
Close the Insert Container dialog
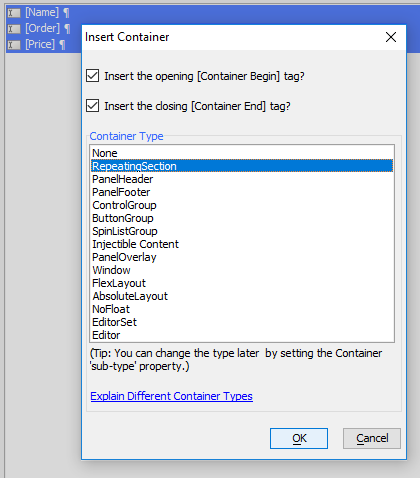391,37
